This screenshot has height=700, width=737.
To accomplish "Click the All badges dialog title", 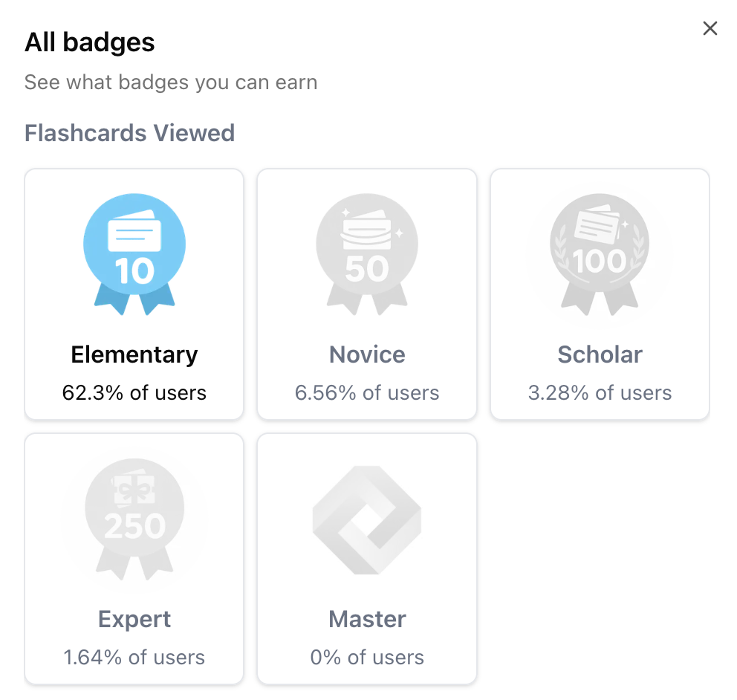I will pyautogui.click(x=89, y=42).
